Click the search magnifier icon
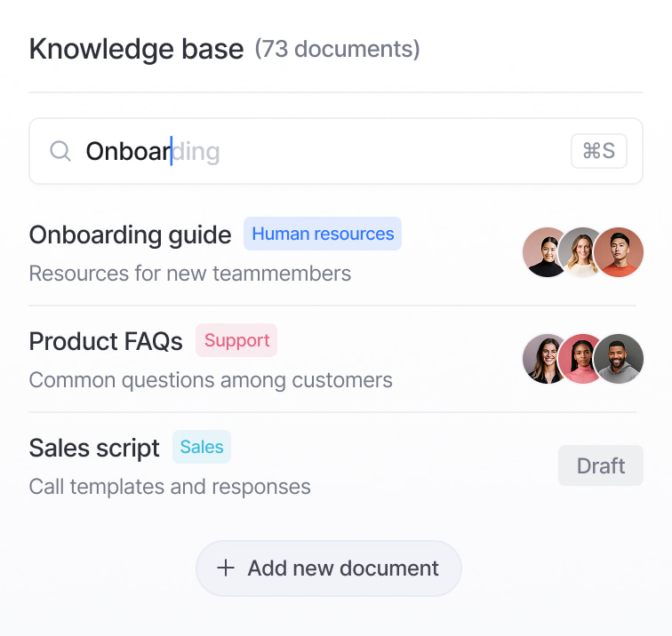Viewport: 672px width, 636px height. (x=60, y=152)
